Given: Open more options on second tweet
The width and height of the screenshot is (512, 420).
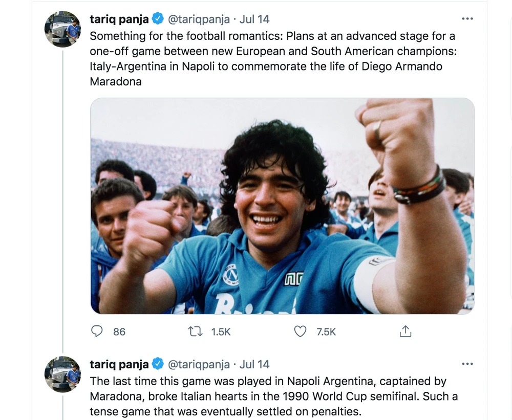Looking at the screenshot, I should pos(467,364).
